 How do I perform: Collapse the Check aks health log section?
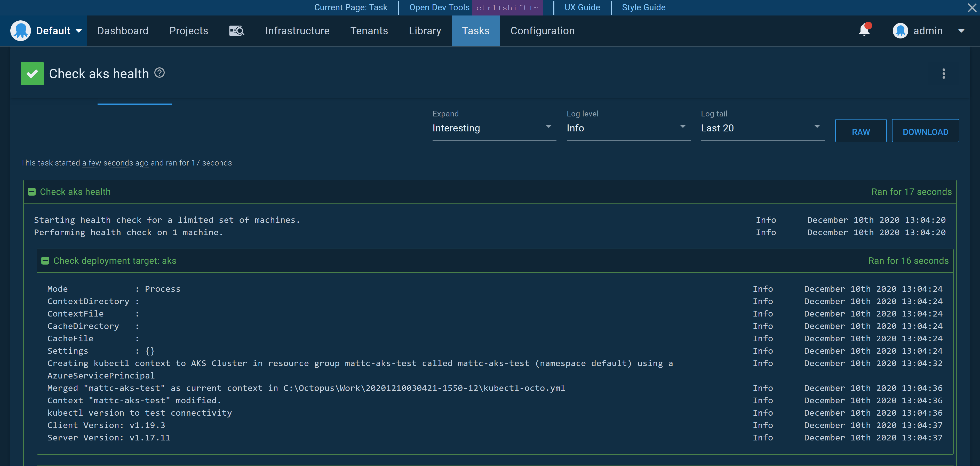(31, 192)
